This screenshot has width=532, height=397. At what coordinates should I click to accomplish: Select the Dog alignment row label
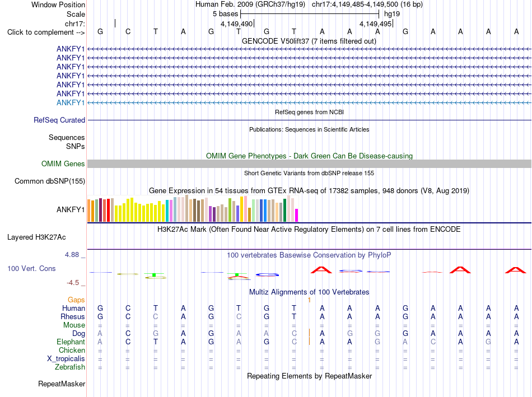click(78, 334)
